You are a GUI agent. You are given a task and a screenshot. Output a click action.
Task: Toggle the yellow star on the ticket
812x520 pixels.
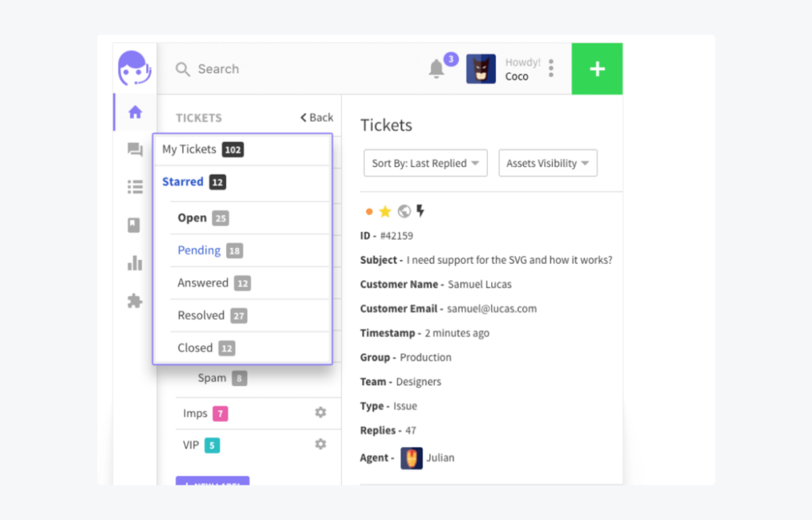coord(386,211)
